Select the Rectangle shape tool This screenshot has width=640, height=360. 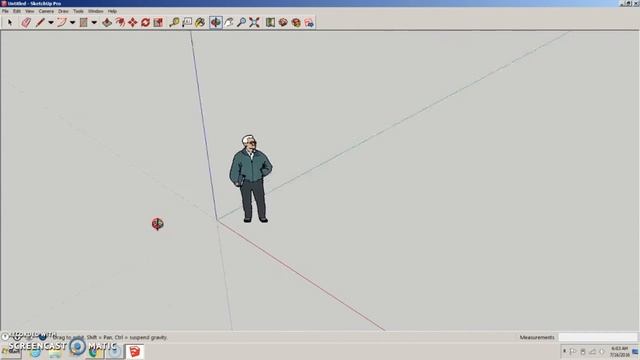83,22
